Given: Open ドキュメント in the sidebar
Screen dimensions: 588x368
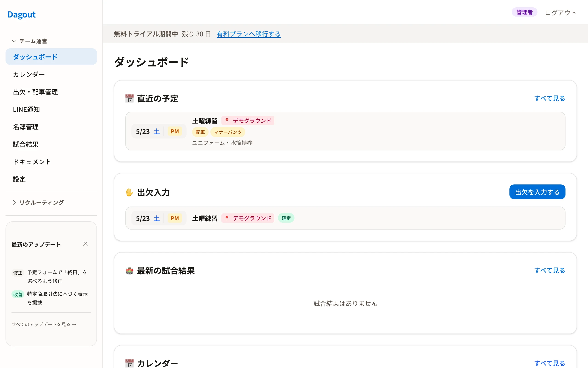Looking at the screenshot, I should pos(51,162).
